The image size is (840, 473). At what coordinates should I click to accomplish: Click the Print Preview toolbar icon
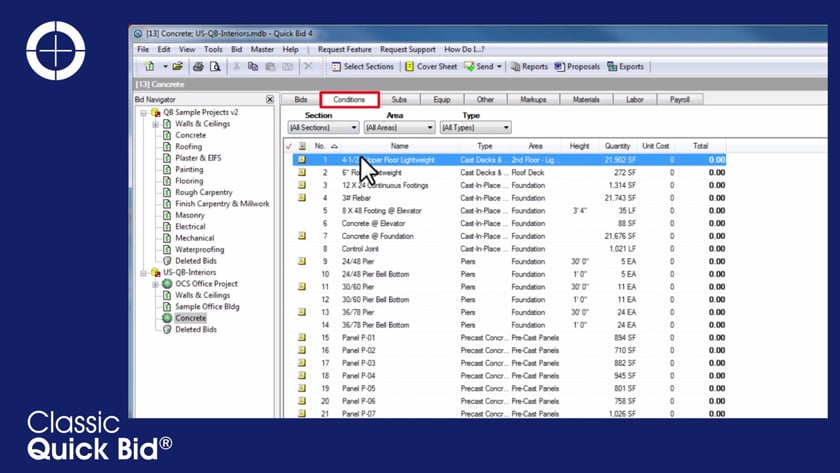[x=215, y=66]
